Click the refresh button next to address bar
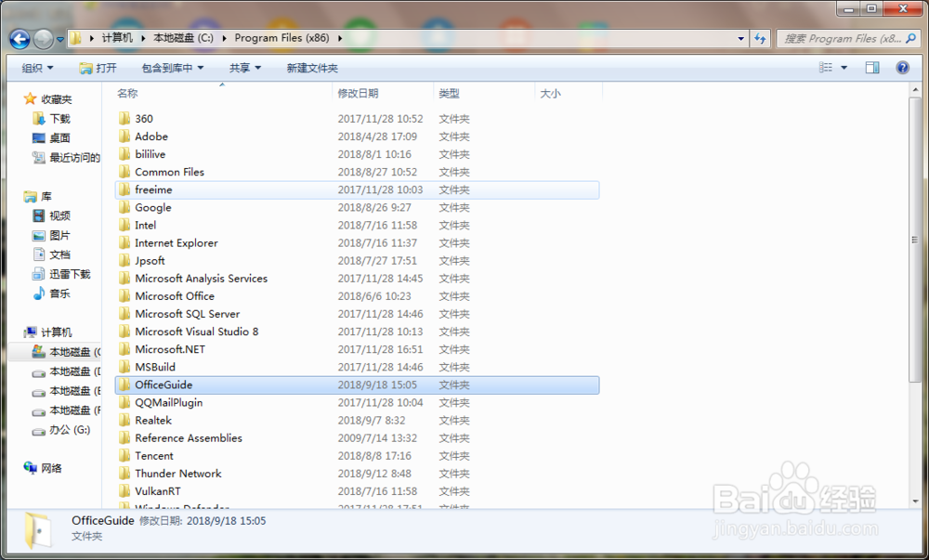This screenshot has height=560, width=929. click(760, 38)
